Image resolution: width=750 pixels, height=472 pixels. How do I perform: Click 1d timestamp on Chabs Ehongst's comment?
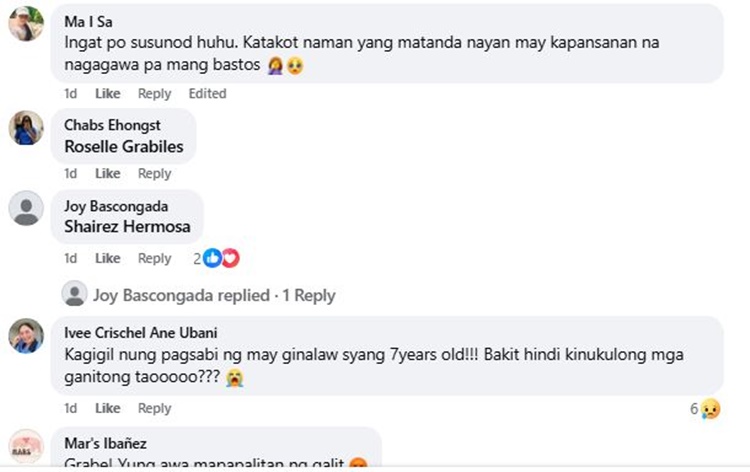tap(70, 173)
